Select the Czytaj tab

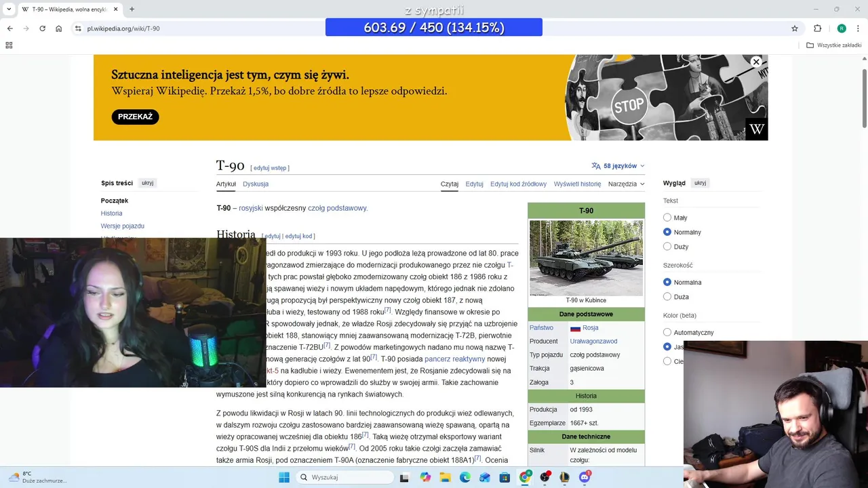(x=450, y=184)
